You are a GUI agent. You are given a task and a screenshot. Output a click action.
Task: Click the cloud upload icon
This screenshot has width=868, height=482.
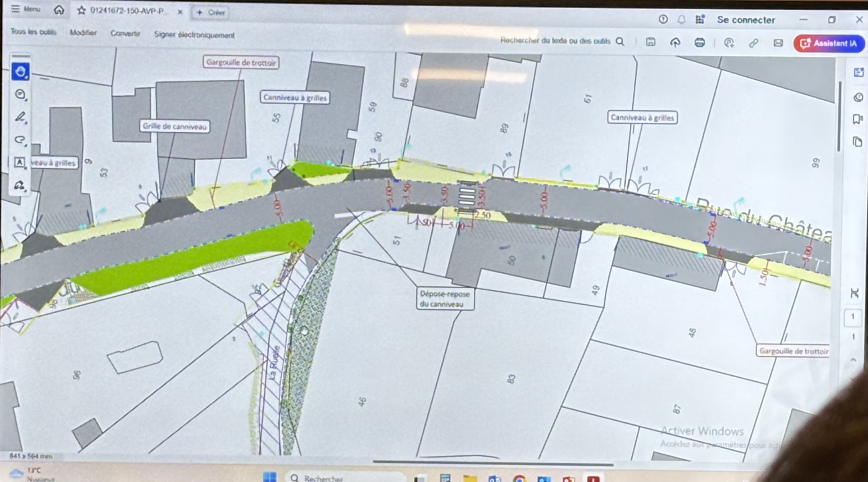(675, 42)
